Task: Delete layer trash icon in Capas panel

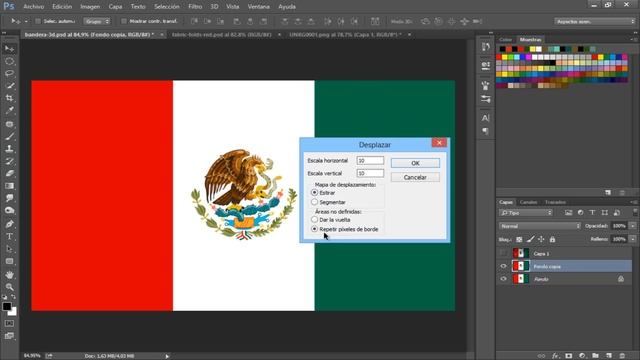Action: 622,356
